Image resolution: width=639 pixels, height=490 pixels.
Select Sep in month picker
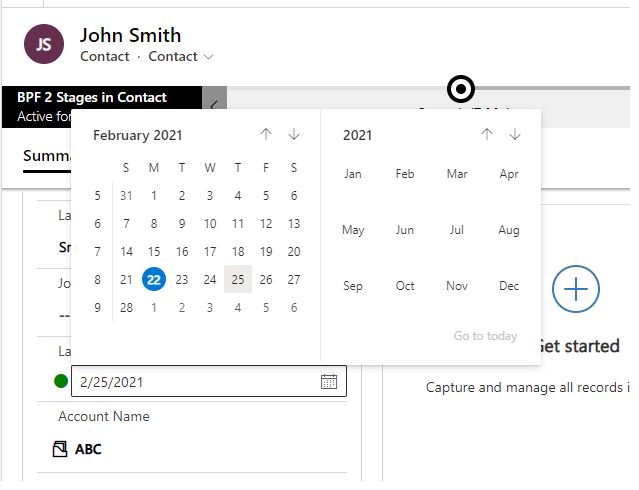[353, 286]
